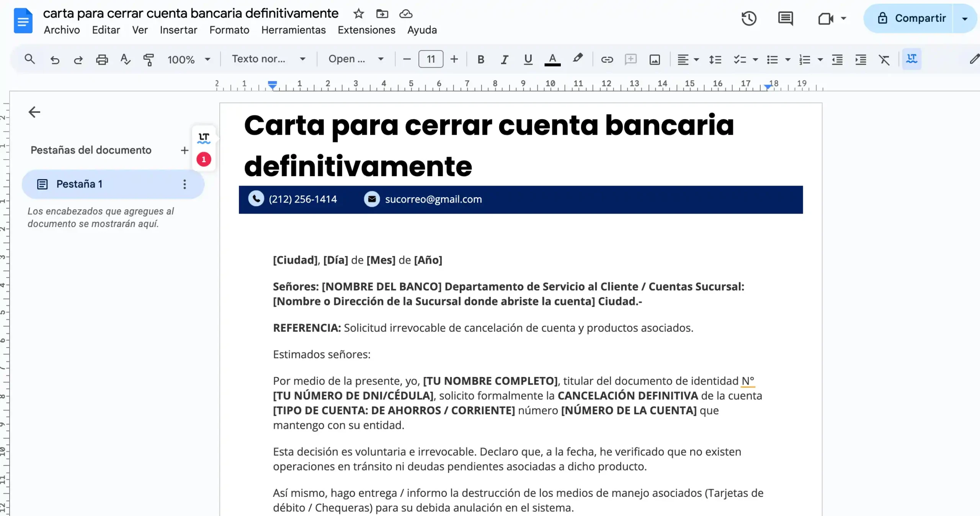Click the document title to rename it

pyautogui.click(x=191, y=13)
